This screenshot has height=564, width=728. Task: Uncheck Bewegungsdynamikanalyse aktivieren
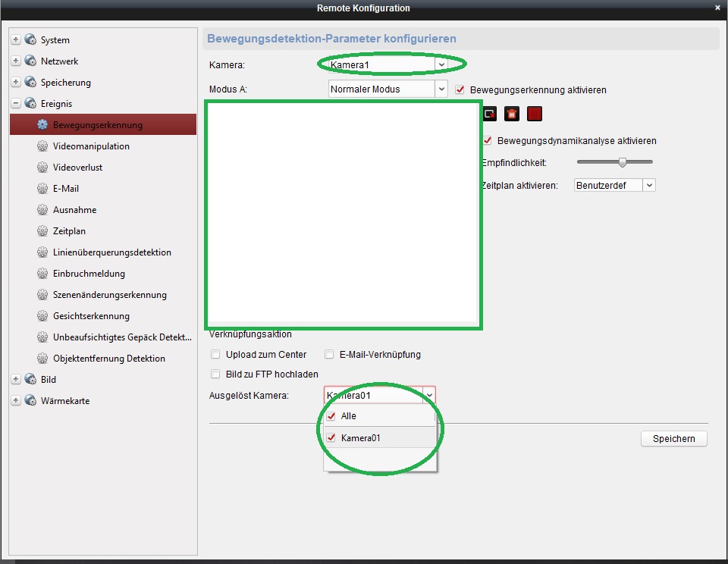(x=488, y=141)
